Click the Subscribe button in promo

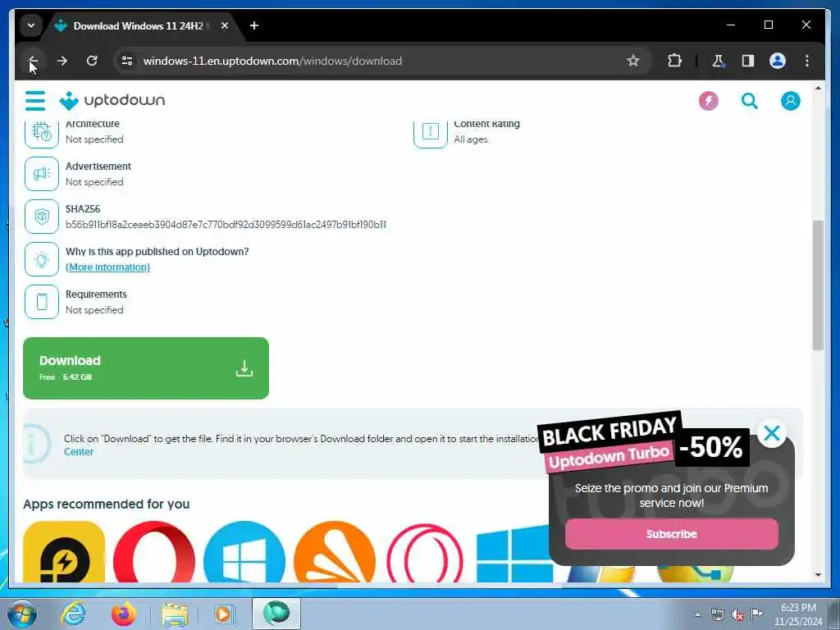tap(671, 534)
